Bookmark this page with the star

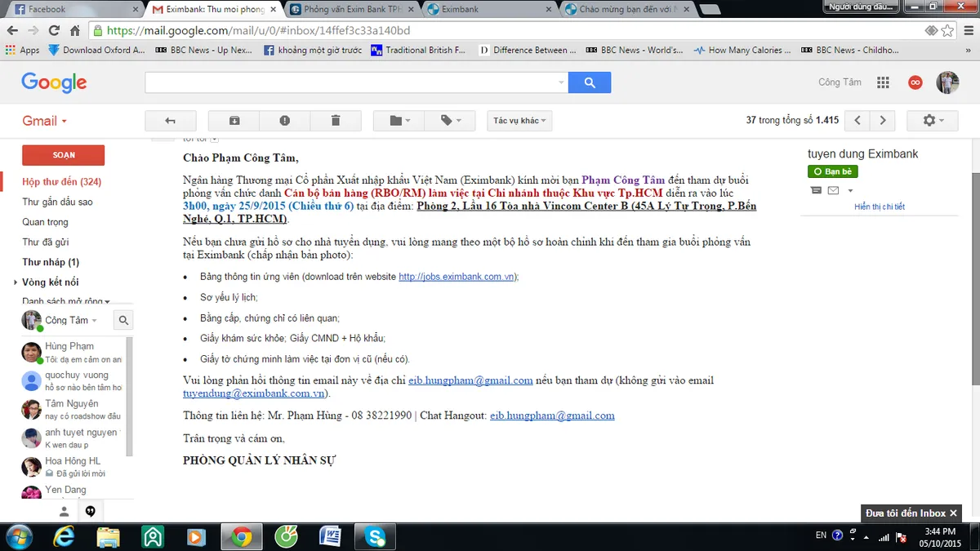tap(947, 31)
